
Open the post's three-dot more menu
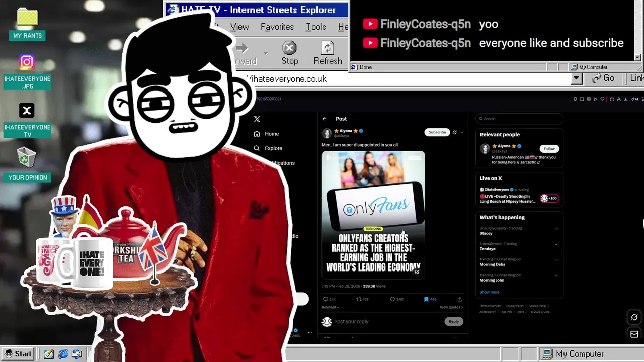coord(461,132)
